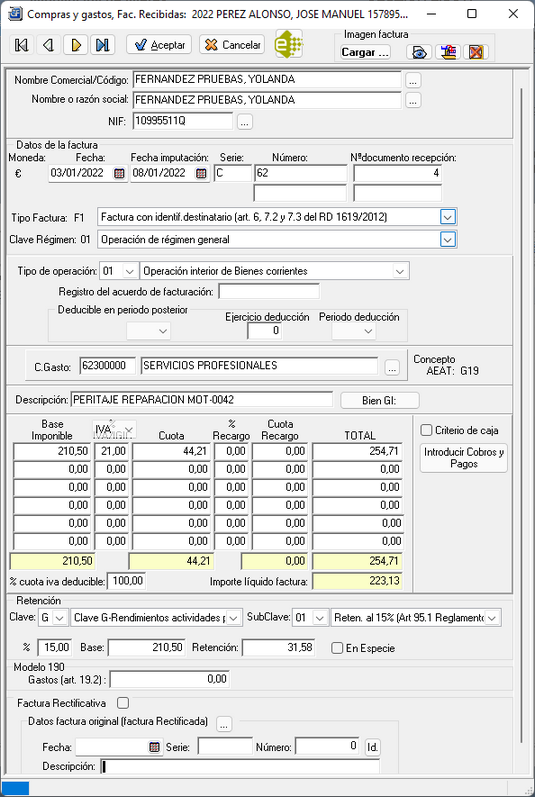Viewport: 535px width, 797px height.
Task: Click the first row TOTAL 254,71
Action: [x=357, y=451]
